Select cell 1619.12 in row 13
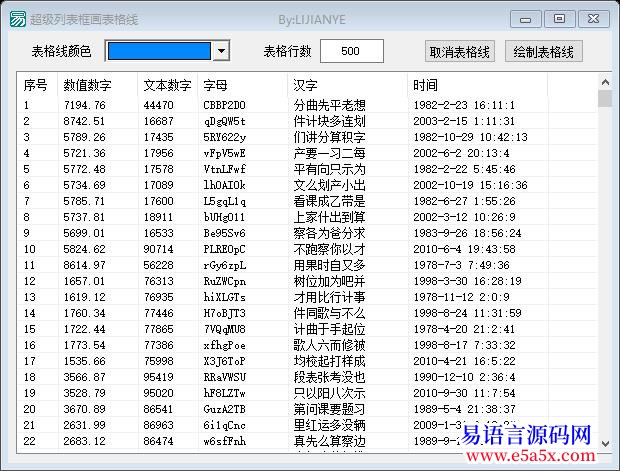 85,297
